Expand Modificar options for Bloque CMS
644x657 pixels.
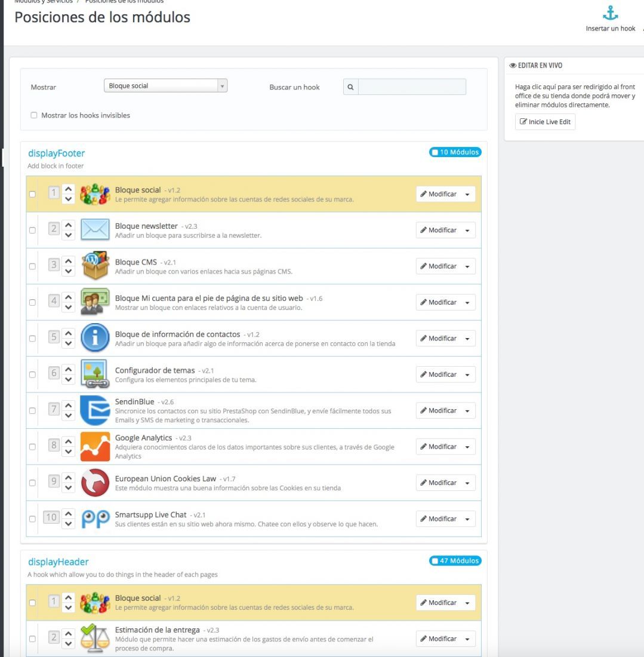point(468,266)
